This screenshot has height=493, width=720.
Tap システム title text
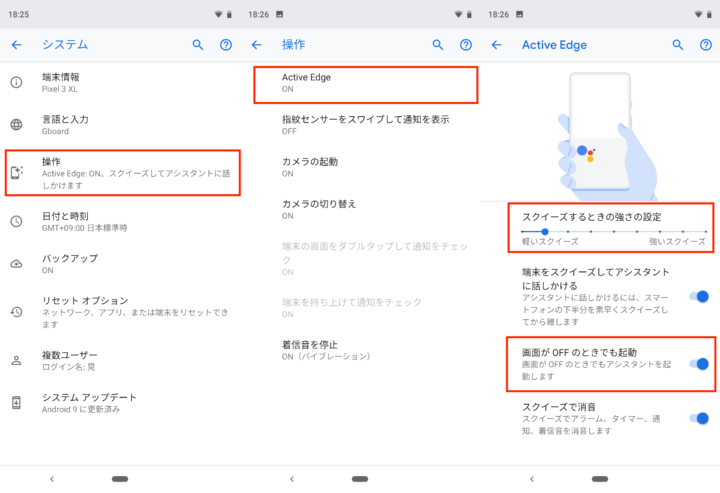(x=65, y=45)
